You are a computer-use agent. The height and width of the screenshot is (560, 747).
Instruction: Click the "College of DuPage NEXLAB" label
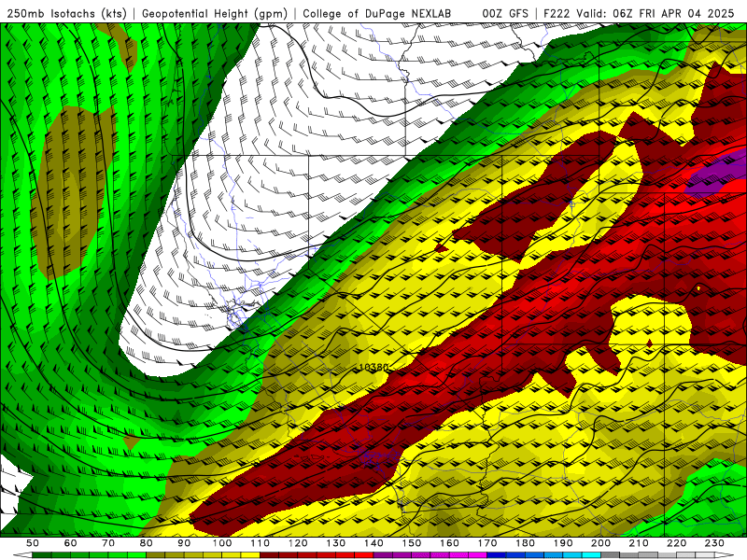click(x=377, y=13)
